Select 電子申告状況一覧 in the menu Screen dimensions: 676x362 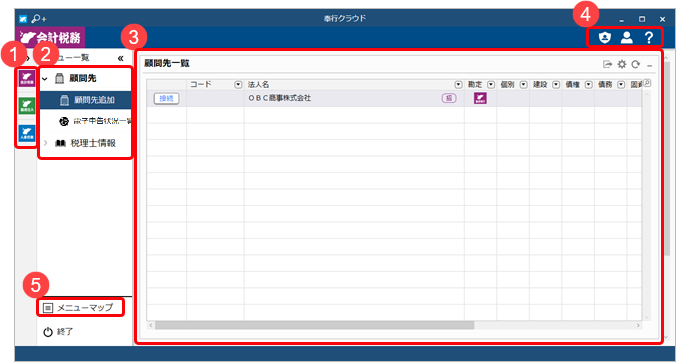click(86, 122)
